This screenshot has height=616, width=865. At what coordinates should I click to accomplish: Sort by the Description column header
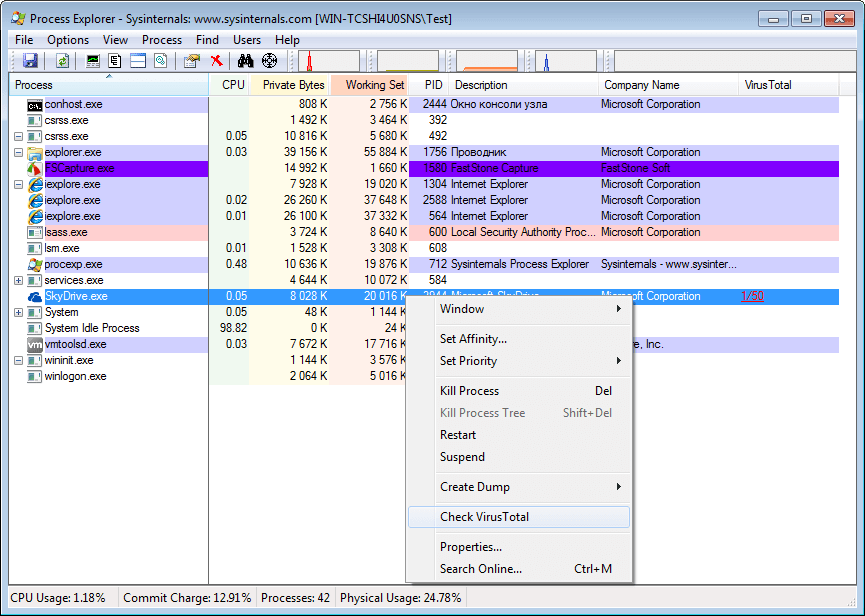[x=524, y=85]
